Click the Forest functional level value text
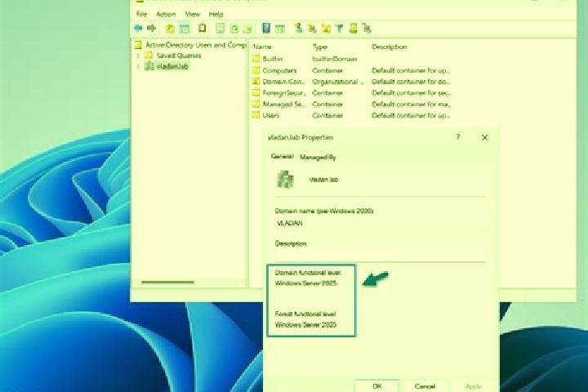The width and height of the screenshot is (588, 392). tap(305, 324)
